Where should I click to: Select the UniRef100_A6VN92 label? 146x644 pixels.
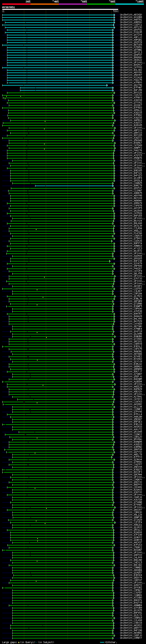click(131, 633)
